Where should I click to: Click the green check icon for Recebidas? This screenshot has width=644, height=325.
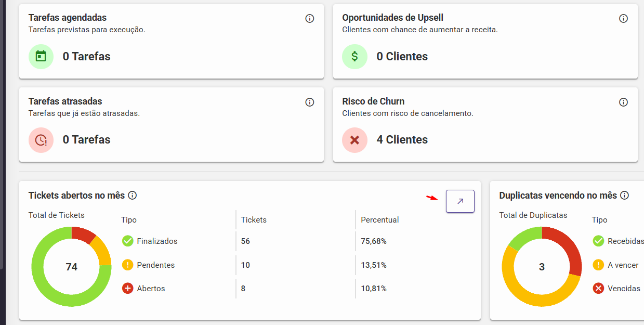(x=598, y=241)
